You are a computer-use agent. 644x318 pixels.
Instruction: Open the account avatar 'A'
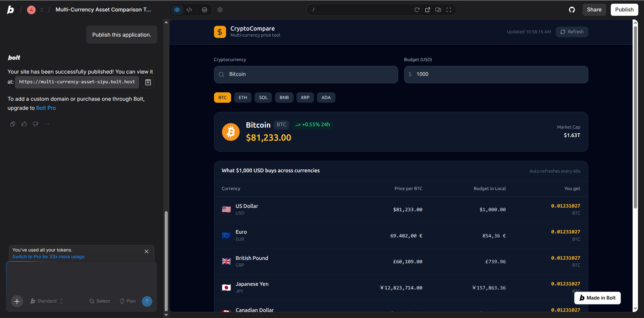click(x=31, y=10)
